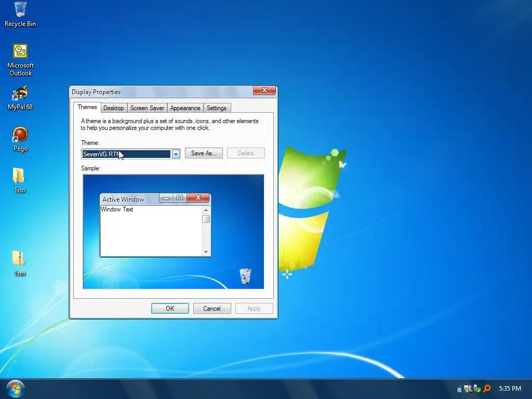The width and height of the screenshot is (532, 399).
Task: Click the 'Active Window' sample title
Action: coord(123,199)
